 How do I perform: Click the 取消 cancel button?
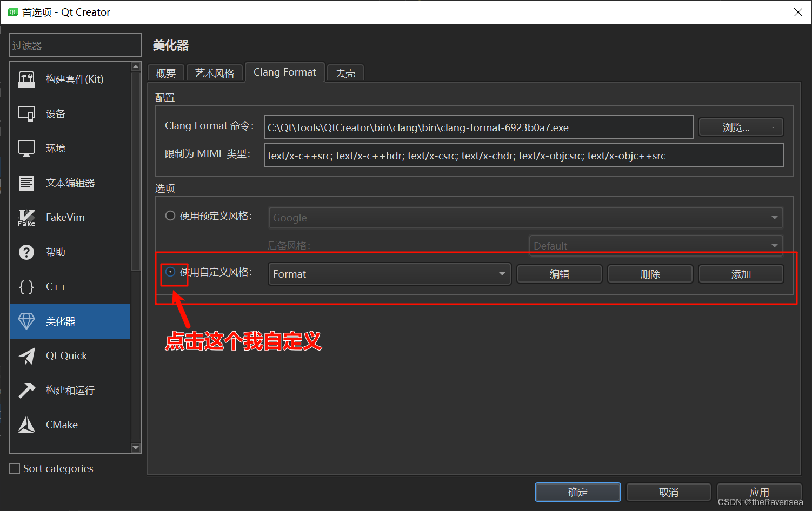point(669,492)
